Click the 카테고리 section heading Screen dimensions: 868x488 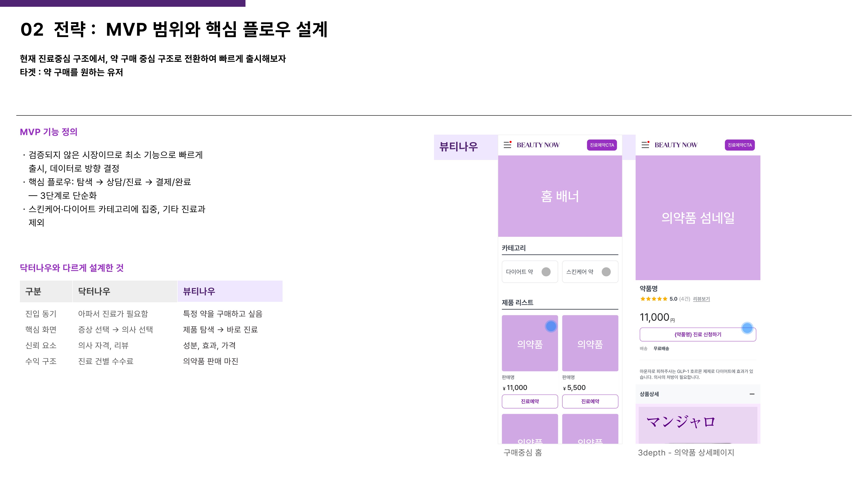[514, 248]
